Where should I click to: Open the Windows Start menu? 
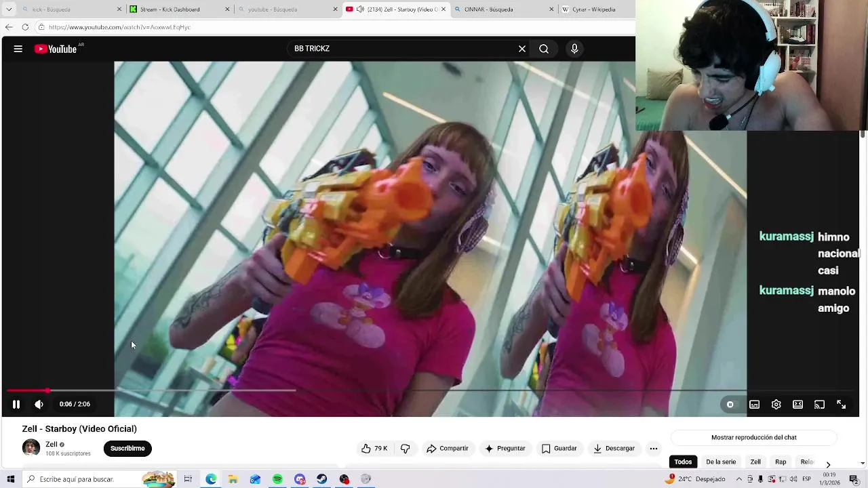[10, 479]
